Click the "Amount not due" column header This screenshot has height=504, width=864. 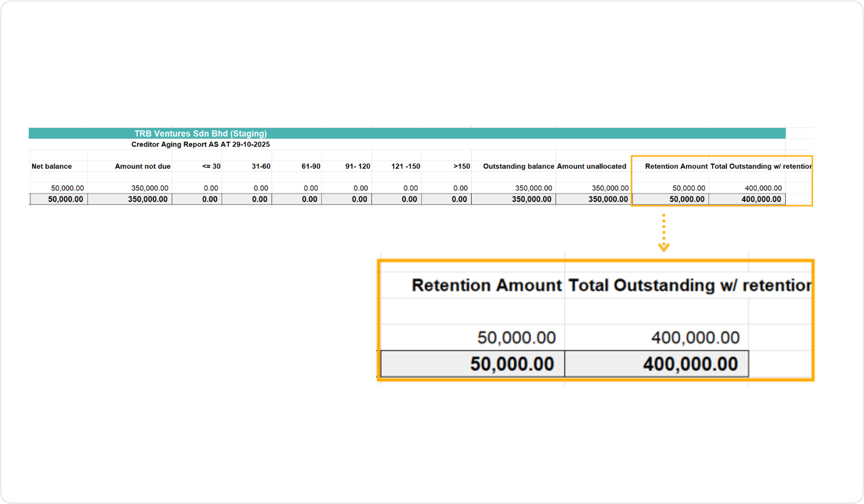[143, 166]
